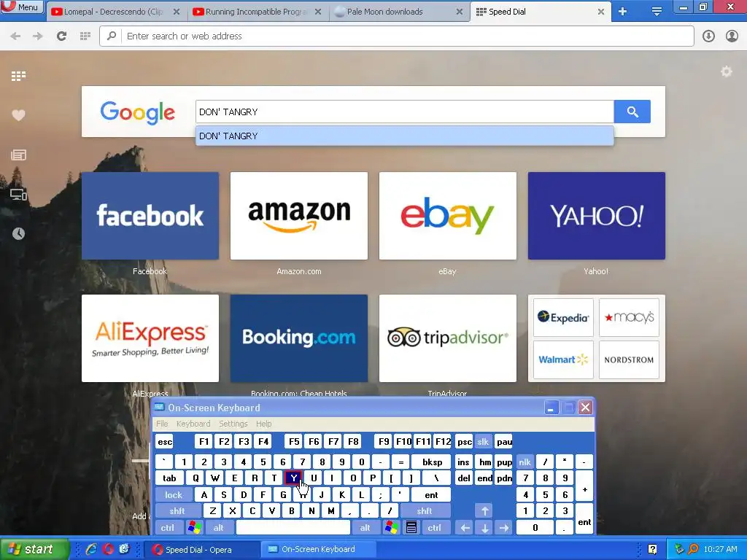This screenshot has width=747, height=560.
Task: Open Expedia in the folder tile
Action: point(563,318)
